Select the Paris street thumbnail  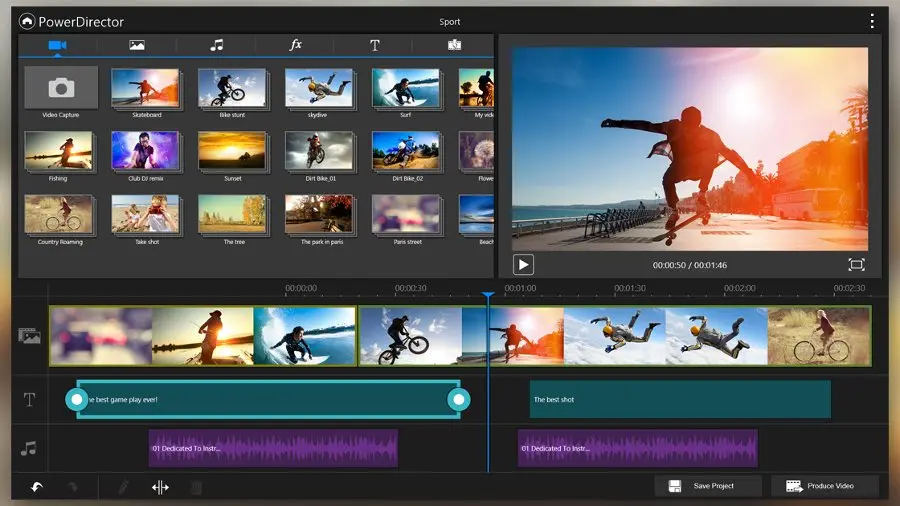(406, 215)
